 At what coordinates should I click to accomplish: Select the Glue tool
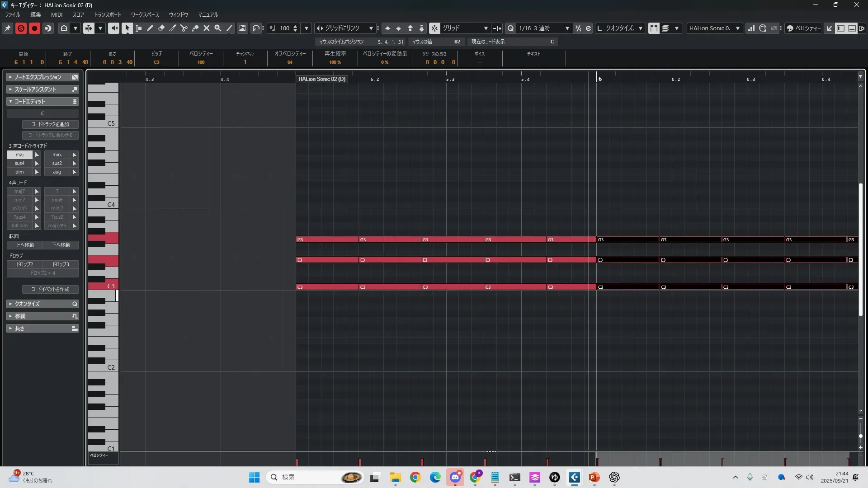(x=195, y=28)
